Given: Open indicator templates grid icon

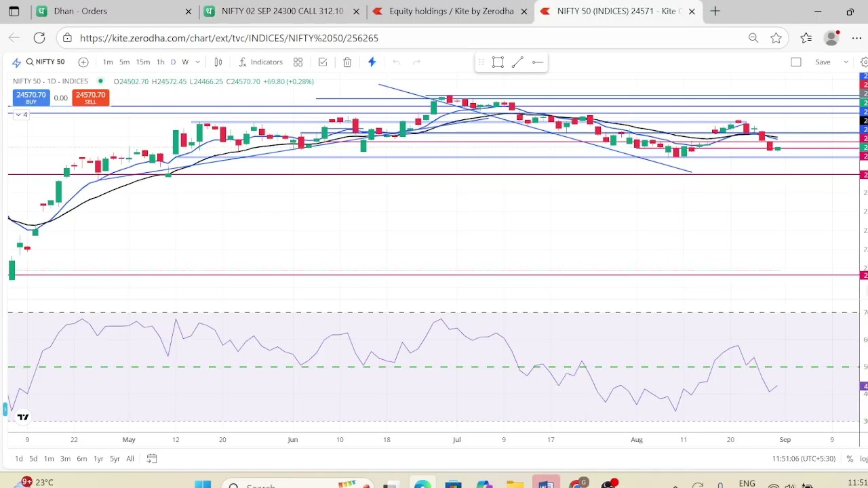Looking at the screenshot, I should click(298, 62).
